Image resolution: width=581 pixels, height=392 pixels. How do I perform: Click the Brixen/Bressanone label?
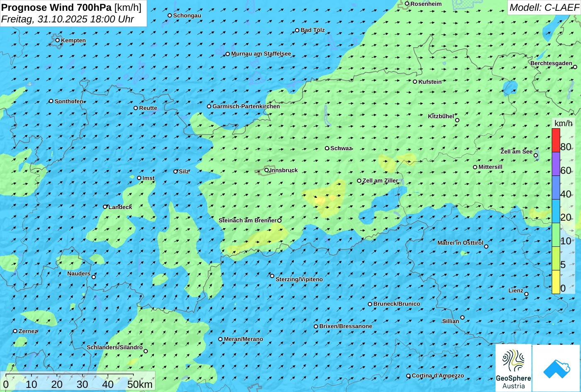[346, 326]
